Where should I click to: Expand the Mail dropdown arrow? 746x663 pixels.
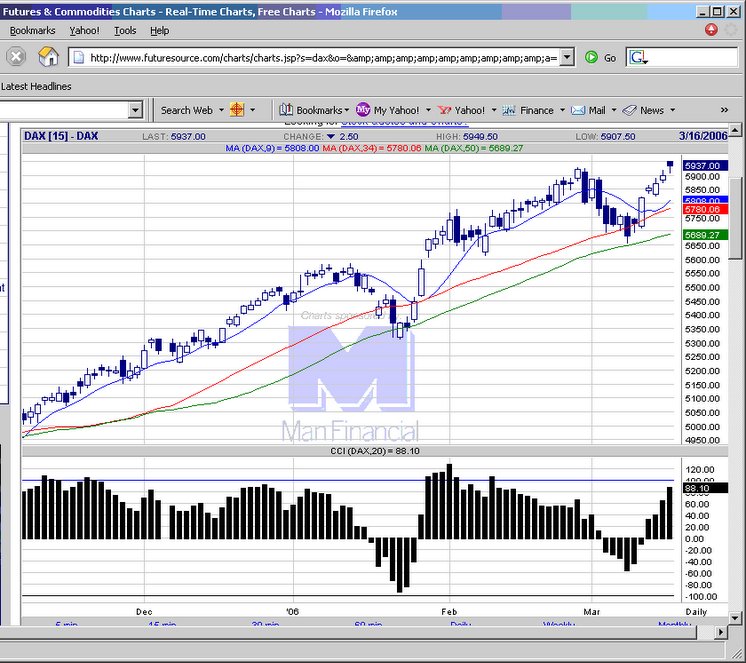pyautogui.click(x=614, y=110)
